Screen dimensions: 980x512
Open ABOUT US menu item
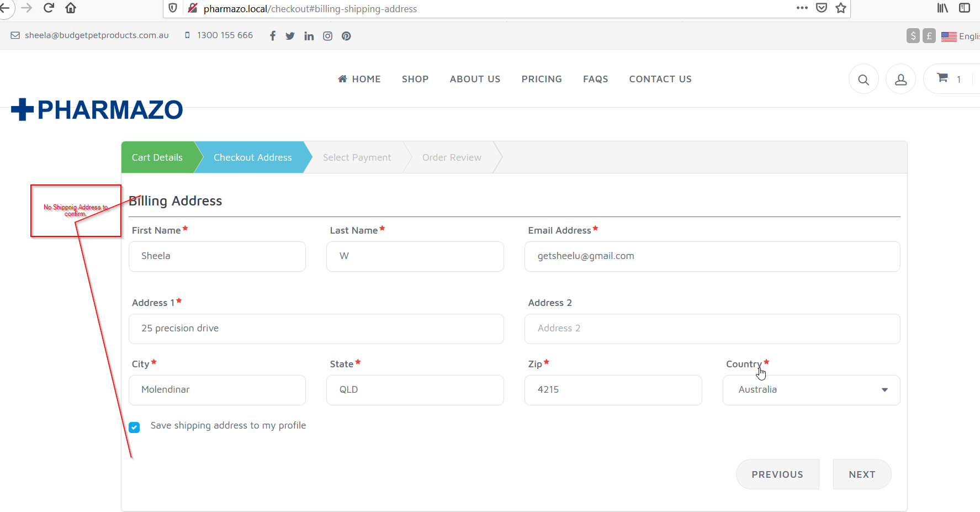click(475, 79)
